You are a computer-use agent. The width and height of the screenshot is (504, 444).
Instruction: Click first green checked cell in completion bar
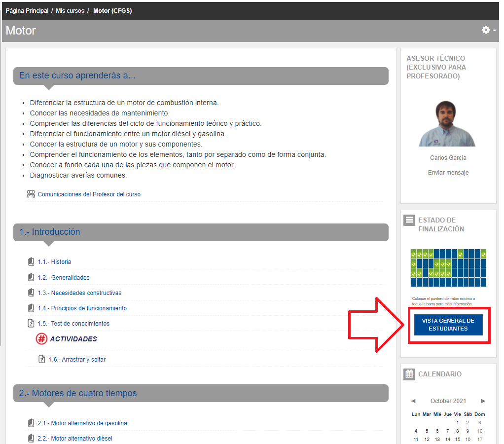tap(414, 254)
